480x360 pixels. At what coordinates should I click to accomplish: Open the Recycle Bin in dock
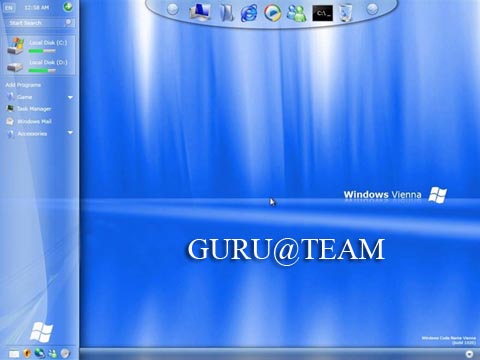coord(346,13)
